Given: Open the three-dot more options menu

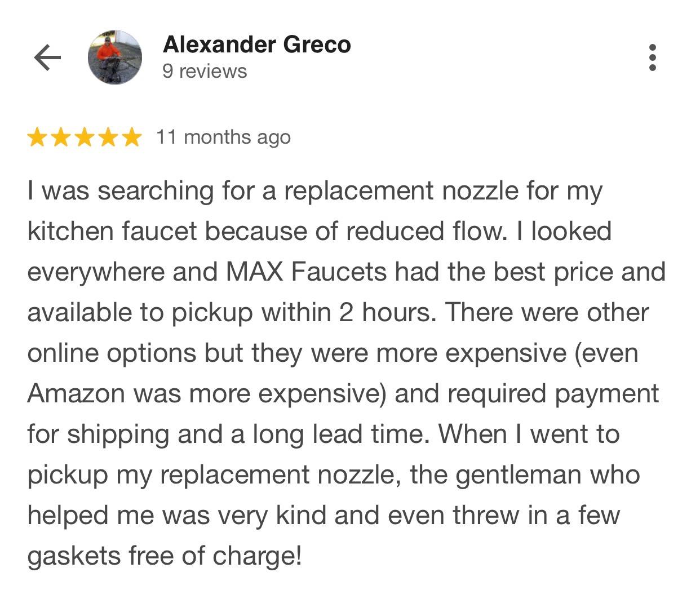Looking at the screenshot, I should (x=652, y=57).
